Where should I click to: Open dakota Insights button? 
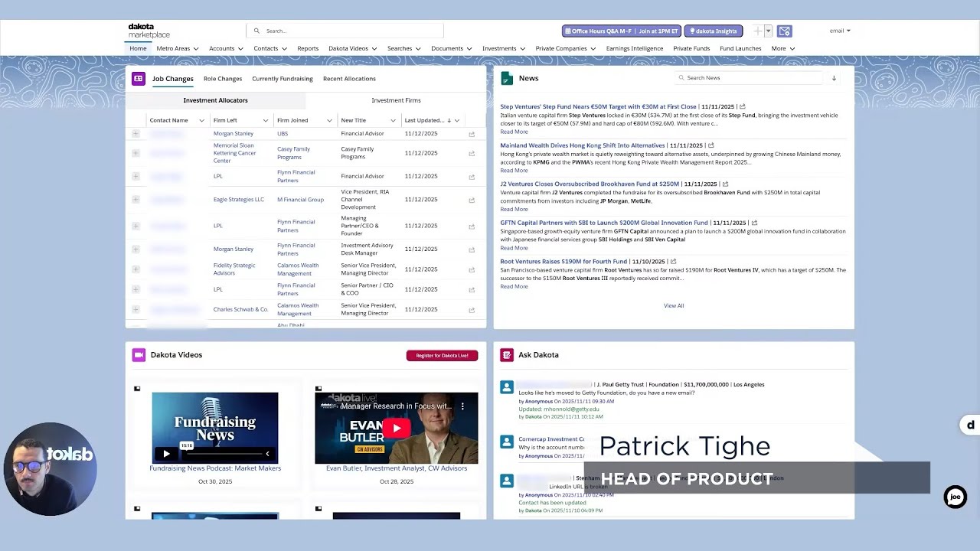pos(713,31)
